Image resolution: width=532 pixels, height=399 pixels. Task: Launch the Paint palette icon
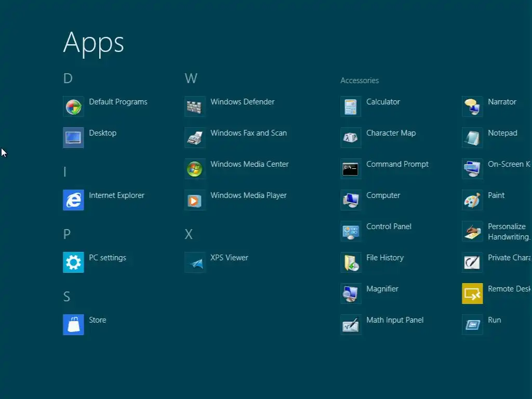(x=472, y=200)
